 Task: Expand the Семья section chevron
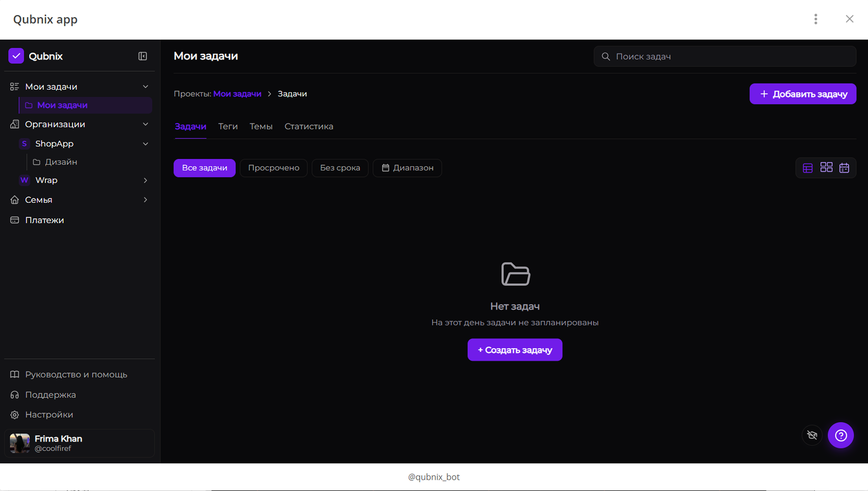145,200
